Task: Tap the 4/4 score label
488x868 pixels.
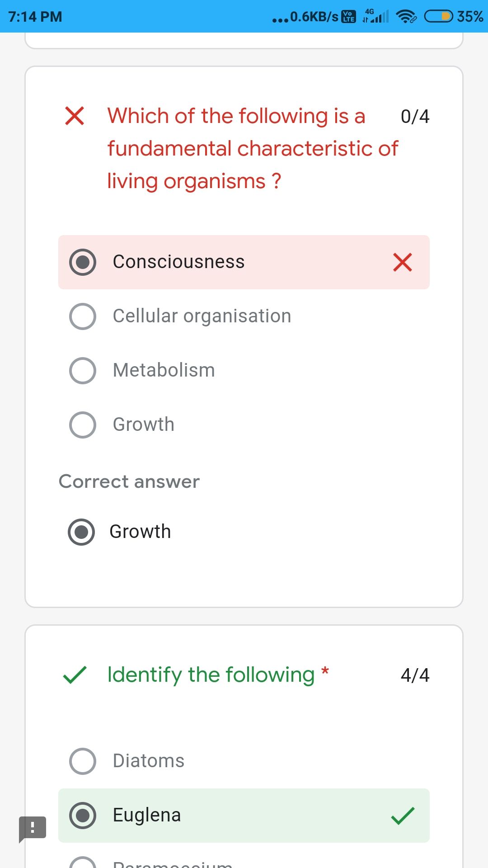Action: [415, 675]
